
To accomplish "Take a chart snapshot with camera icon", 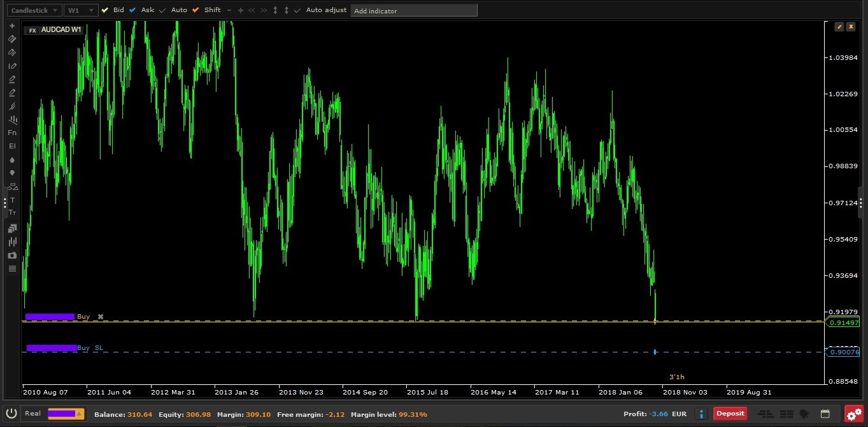I will [12, 255].
